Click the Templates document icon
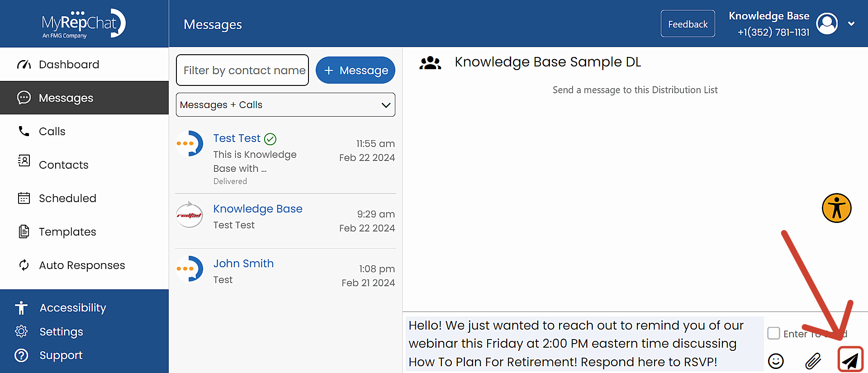The height and width of the screenshot is (373, 868). click(24, 231)
